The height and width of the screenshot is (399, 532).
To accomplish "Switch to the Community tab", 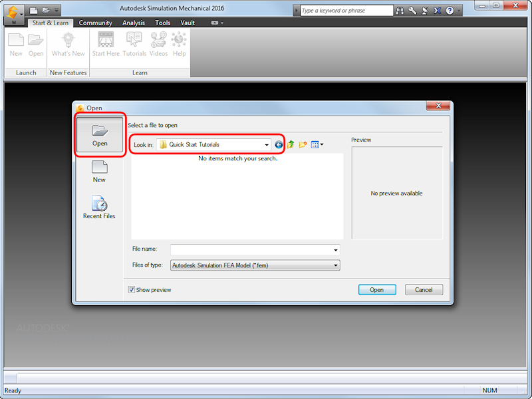I will (x=95, y=23).
